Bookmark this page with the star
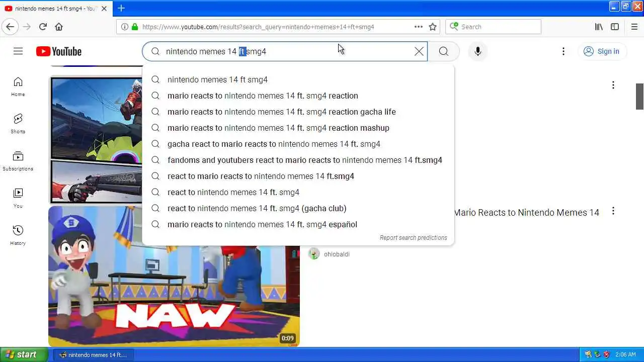The height and width of the screenshot is (362, 644). pos(433,27)
